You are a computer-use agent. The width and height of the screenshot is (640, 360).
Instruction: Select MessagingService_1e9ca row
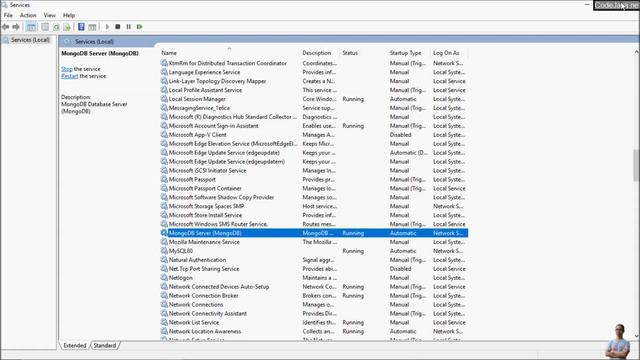pyautogui.click(x=314, y=108)
